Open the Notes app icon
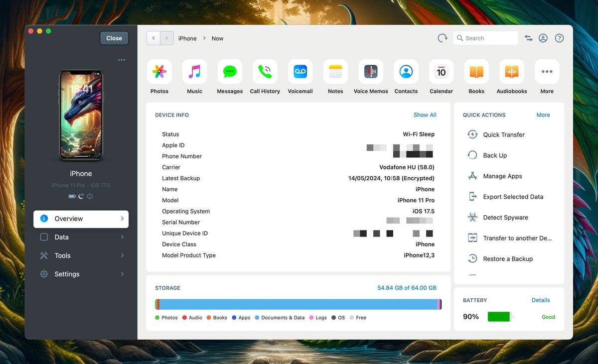 coord(335,72)
